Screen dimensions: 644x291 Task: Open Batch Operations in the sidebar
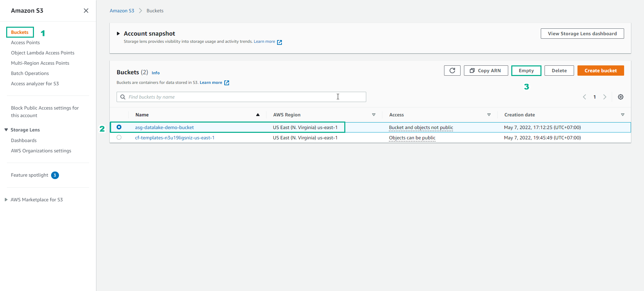click(x=30, y=73)
